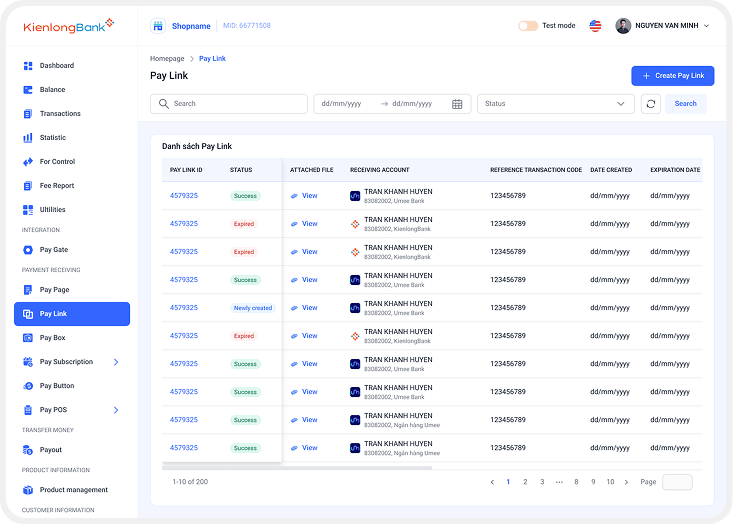Toggle the Test mode switch
The width and height of the screenshot is (733, 524).
(528, 26)
